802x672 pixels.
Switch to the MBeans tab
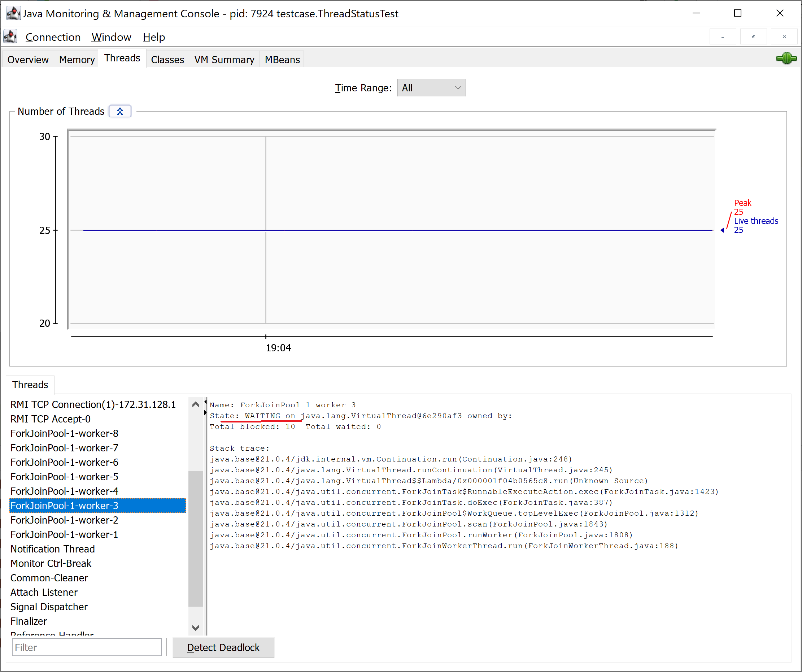coord(282,60)
